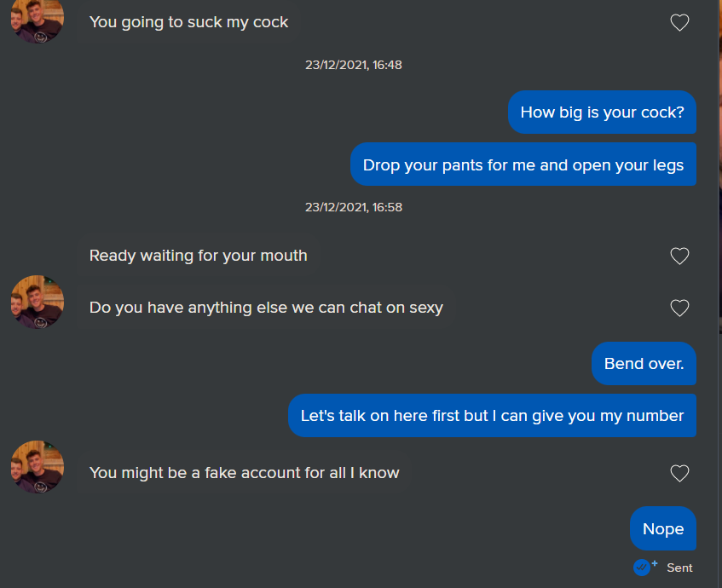Click the "Nope" sent message bubble
The width and height of the screenshot is (722, 588).
point(663,528)
